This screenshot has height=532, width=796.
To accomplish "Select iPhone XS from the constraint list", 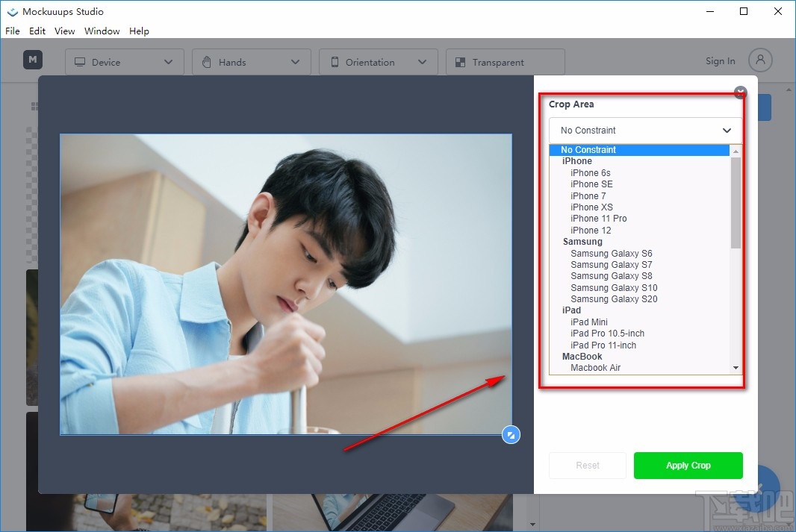I will (x=591, y=207).
